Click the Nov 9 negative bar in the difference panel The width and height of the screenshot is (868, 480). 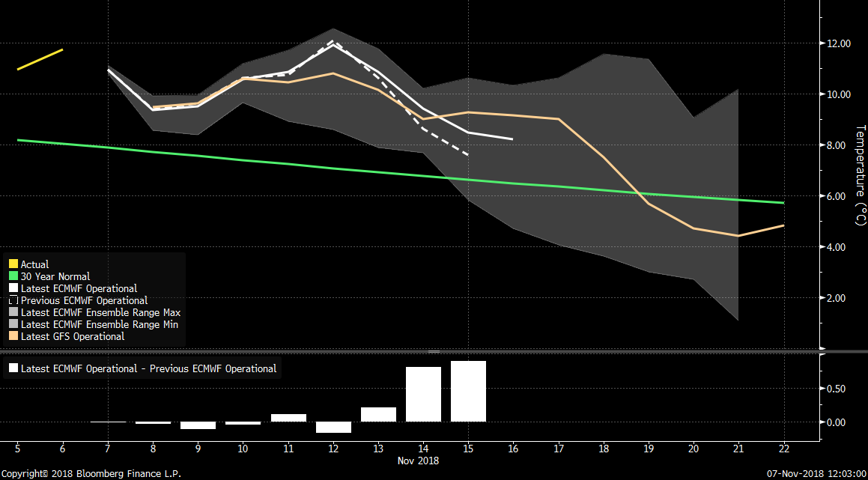pos(198,426)
